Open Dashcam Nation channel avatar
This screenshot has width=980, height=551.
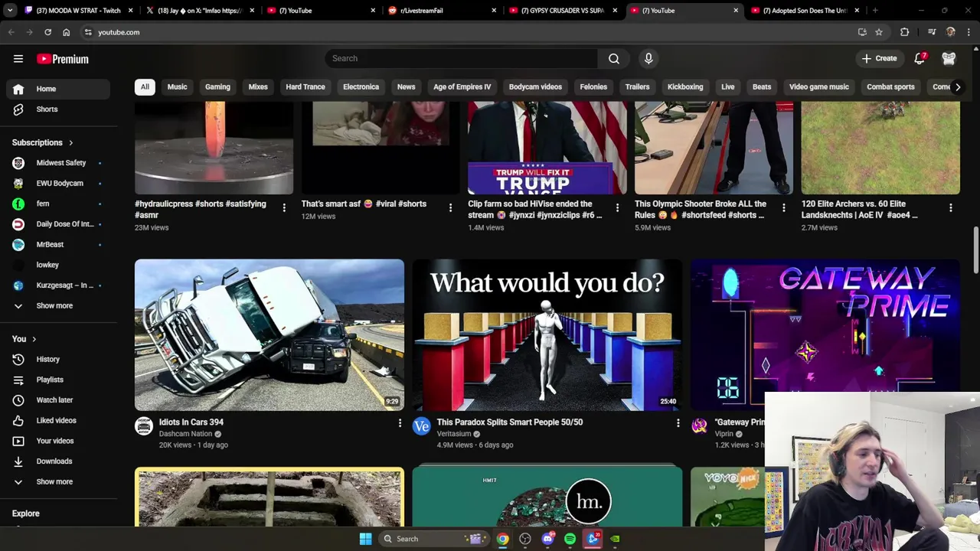(x=144, y=426)
